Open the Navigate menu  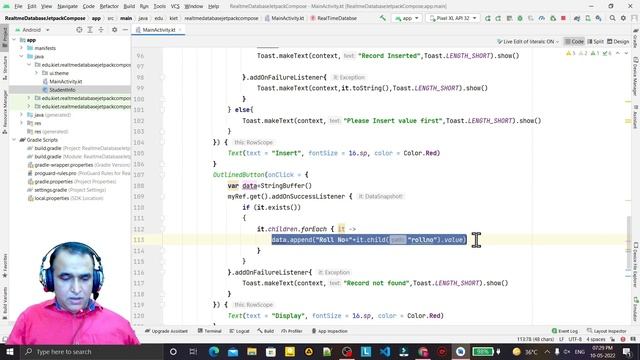pyautogui.click(x=67, y=6)
